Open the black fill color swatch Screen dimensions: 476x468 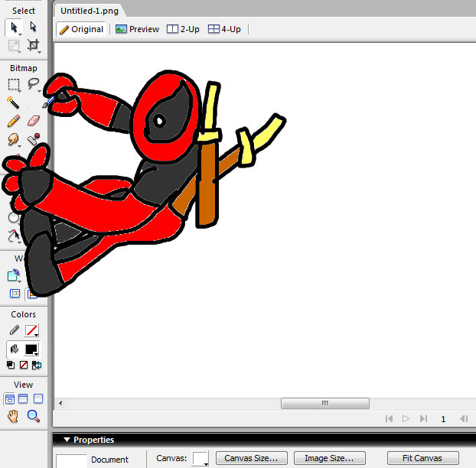(31, 349)
